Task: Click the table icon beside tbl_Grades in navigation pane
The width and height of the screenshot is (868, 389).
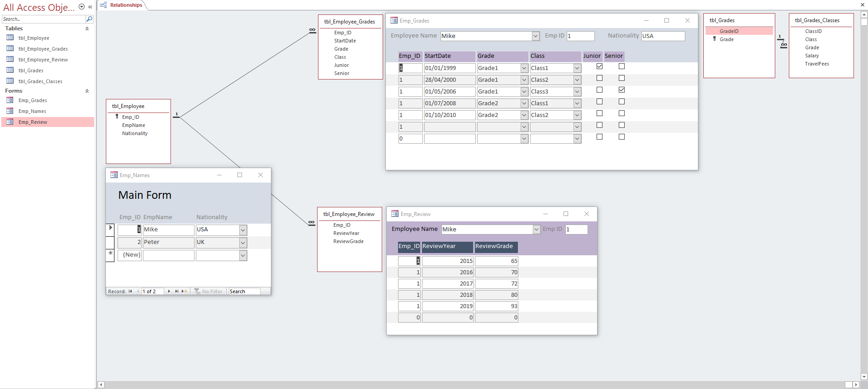Action: 10,70
